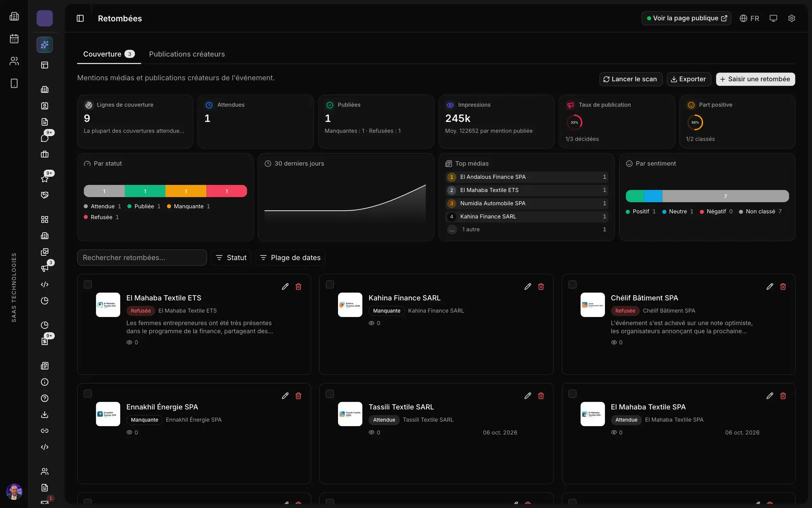Viewport: 812px width, 508px height.
Task: Open Voir la page publique link
Action: [686, 18]
